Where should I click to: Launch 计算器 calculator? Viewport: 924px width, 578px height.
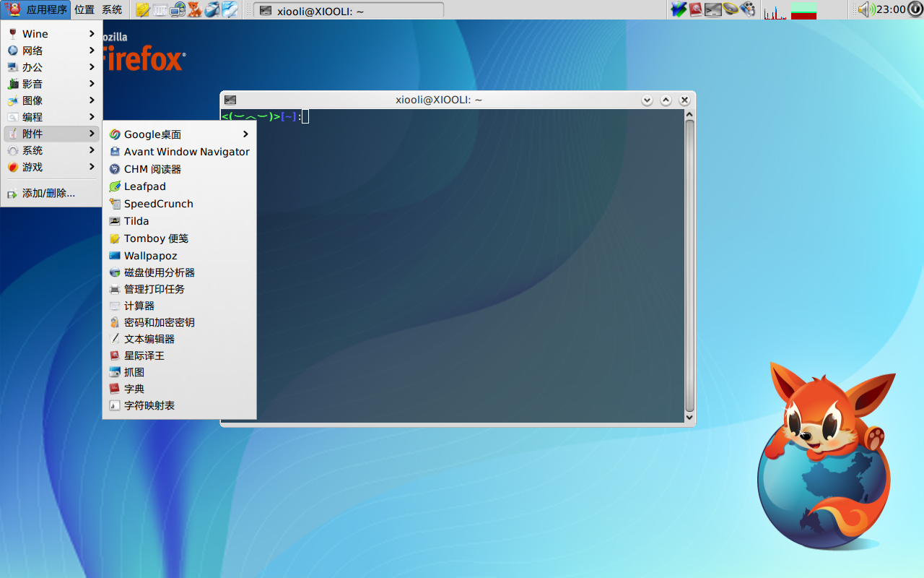180,306
